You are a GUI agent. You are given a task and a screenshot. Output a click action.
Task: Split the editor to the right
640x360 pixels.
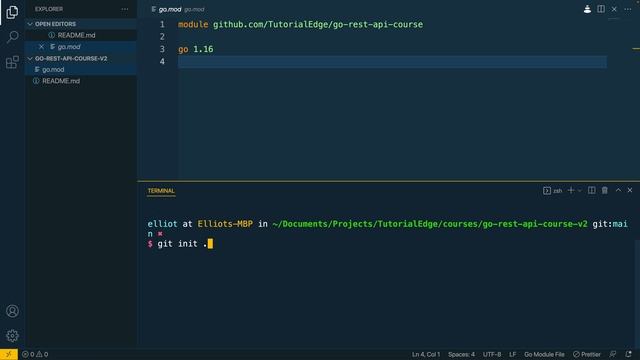point(601,9)
